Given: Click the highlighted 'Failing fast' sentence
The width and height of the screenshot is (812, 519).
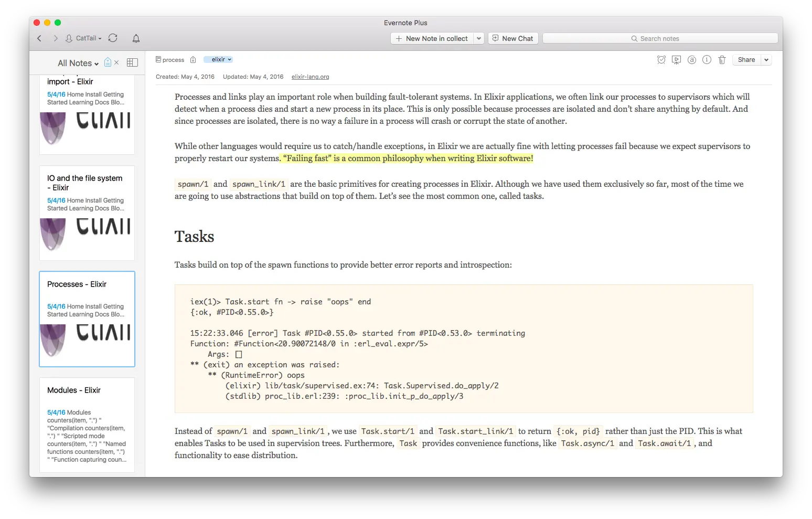Looking at the screenshot, I should pyautogui.click(x=408, y=158).
